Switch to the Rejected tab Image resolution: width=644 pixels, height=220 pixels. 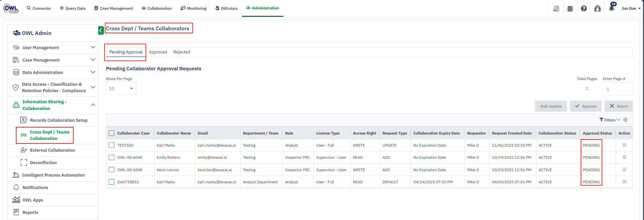181,52
